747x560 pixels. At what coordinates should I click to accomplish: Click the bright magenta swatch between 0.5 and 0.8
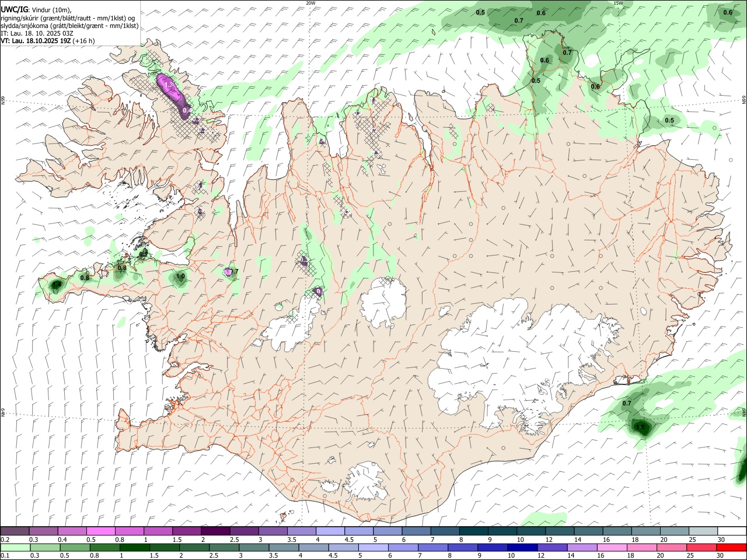coord(101,531)
